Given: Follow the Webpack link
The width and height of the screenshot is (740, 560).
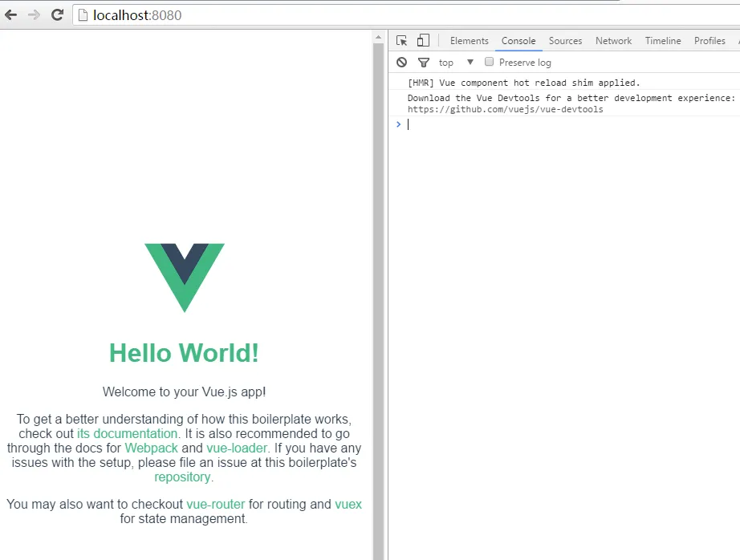Looking at the screenshot, I should tap(151, 448).
